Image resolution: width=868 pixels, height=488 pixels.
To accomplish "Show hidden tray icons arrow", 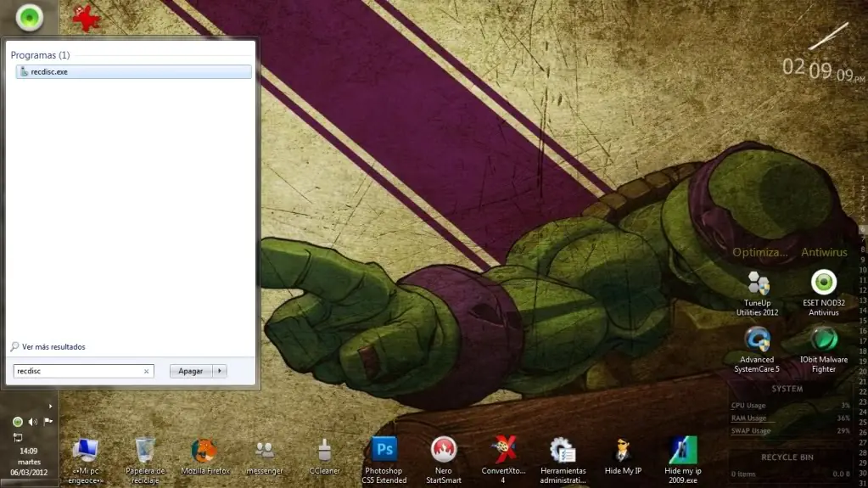I will coord(50,407).
